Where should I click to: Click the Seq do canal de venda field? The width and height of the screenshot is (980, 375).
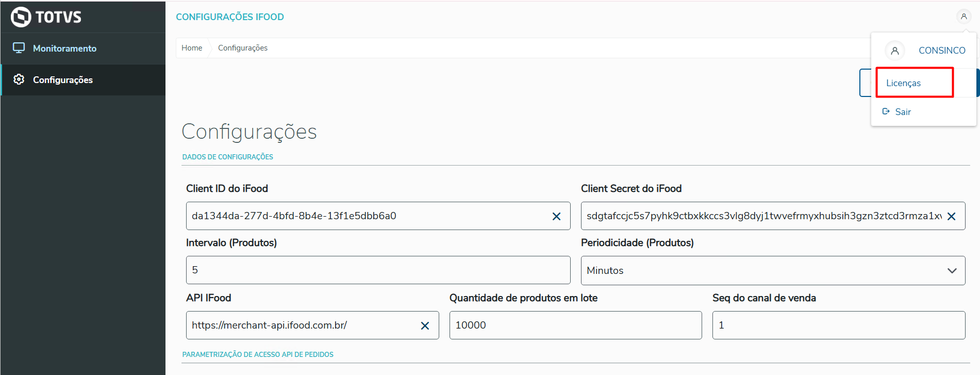tap(838, 325)
